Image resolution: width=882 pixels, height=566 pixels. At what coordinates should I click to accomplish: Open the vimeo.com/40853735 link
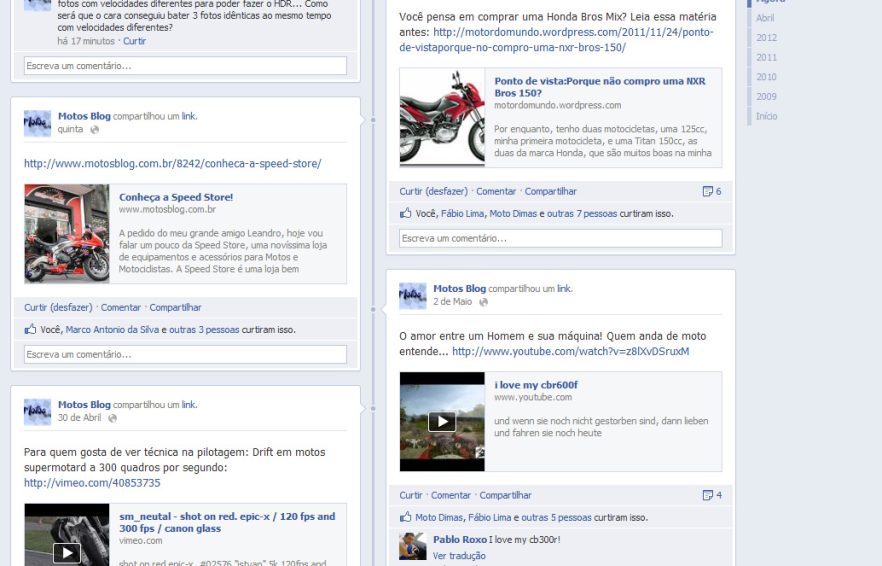point(92,483)
